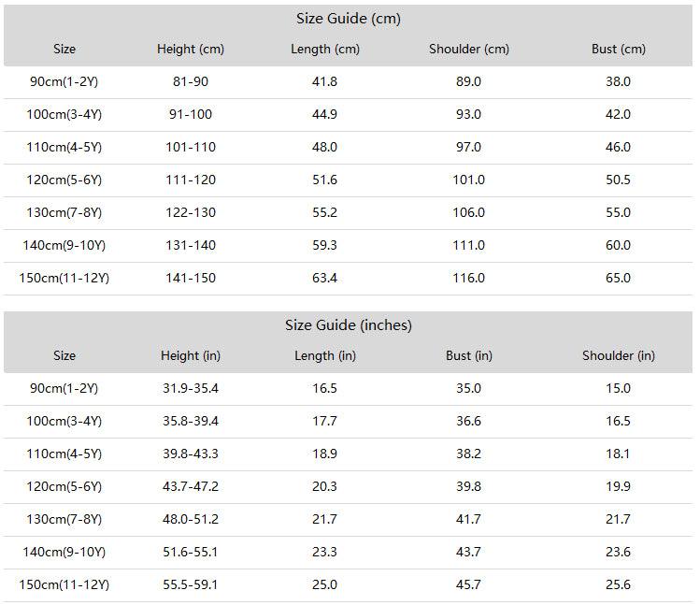The height and width of the screenshot is (605, 700).
Task: Click the 39.8-43.3 height range
Action: (x=191, y=454)
